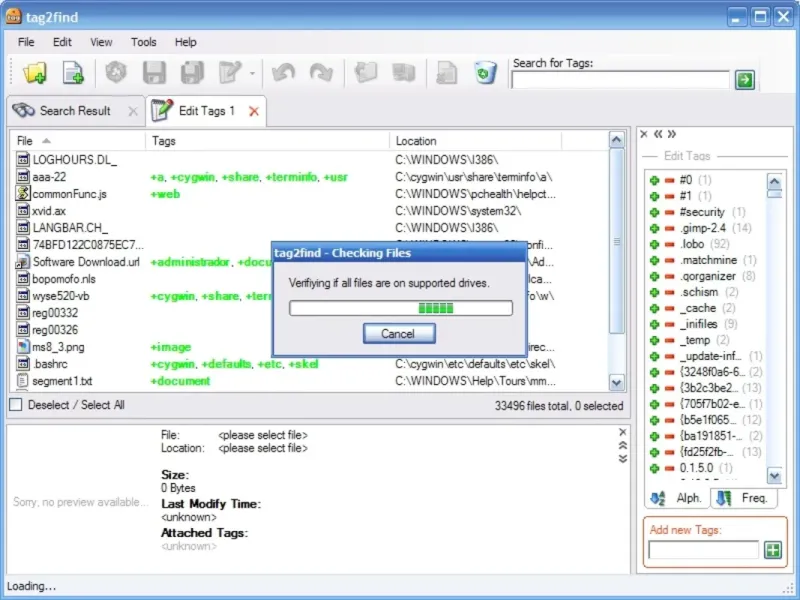This screenshot has width=800, height=600.
Task: Click red minus icon next to #security
Action: (669, 212)
